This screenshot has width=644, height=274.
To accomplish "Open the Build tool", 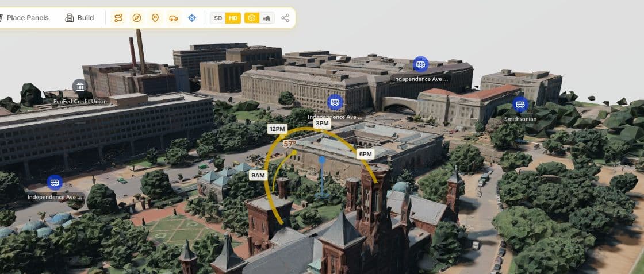I will tap(80, 18).
